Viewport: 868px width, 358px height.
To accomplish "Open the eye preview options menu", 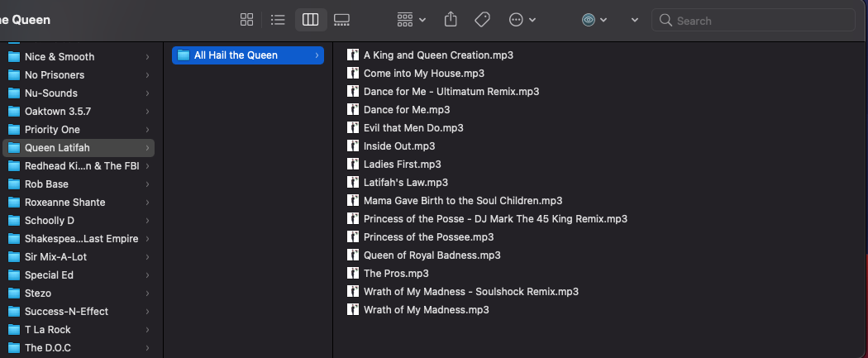I will point(594,20).
